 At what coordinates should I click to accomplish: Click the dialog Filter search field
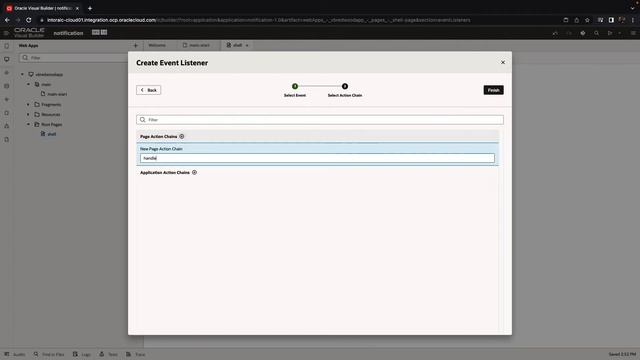tap(320, 120)
